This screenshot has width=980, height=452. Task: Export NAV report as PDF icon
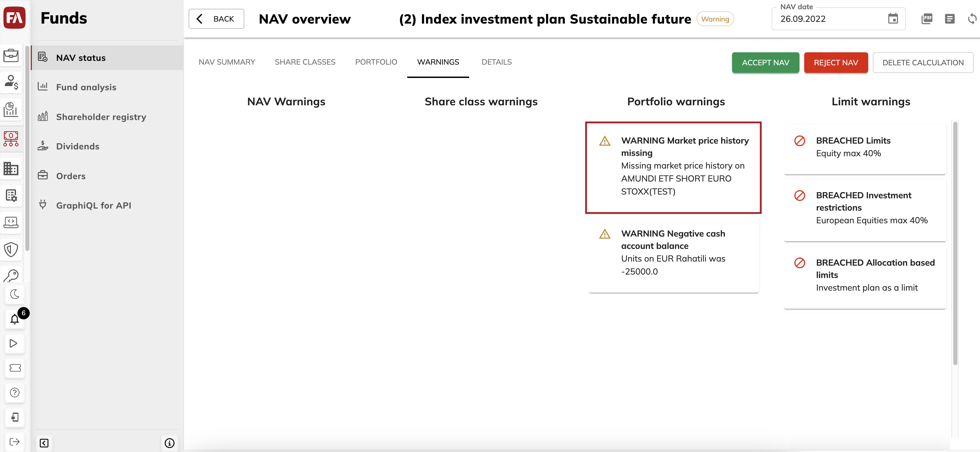[927, 18]
